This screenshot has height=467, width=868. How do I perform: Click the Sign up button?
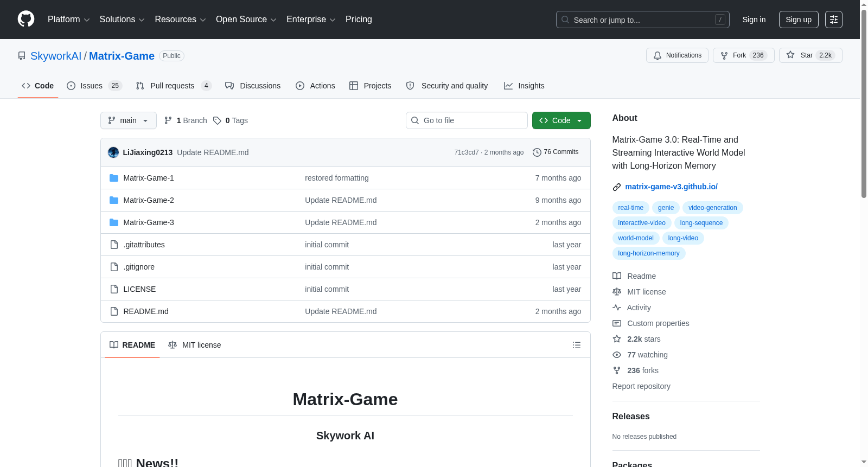point(799,20)
